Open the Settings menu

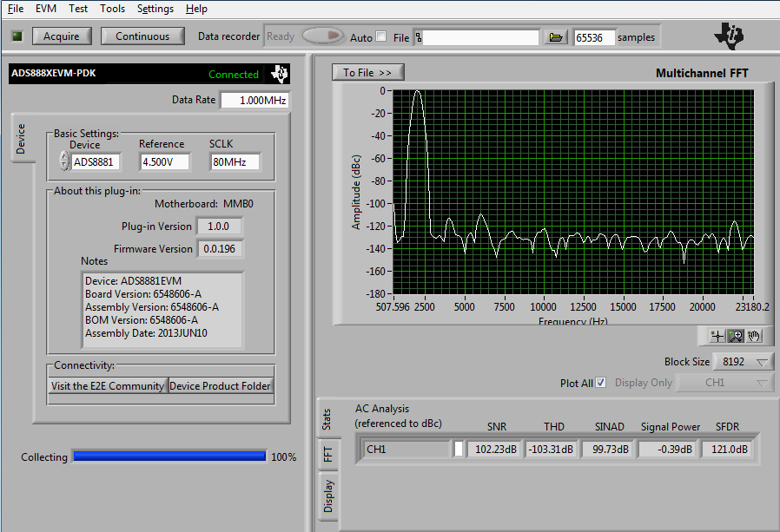click(x=155, y=9)
